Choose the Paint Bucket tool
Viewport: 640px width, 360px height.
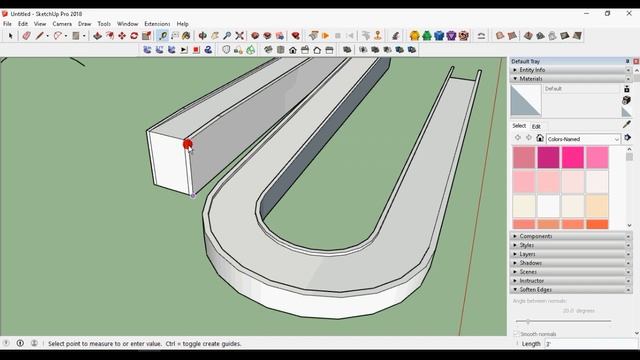tap(186, 36)
